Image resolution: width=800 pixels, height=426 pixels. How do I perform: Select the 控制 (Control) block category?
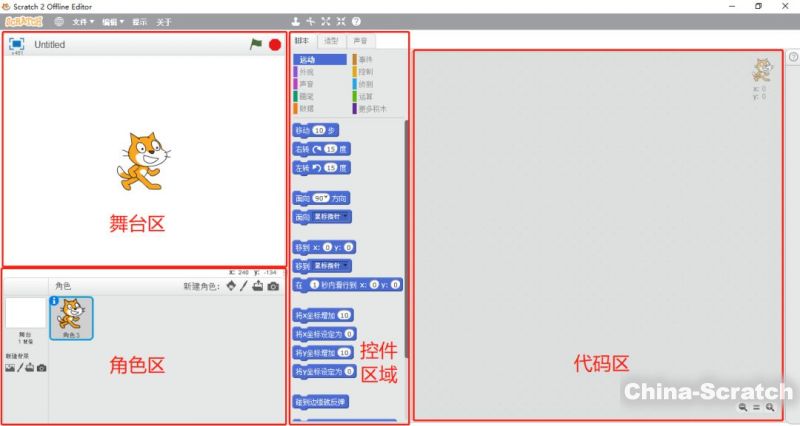365,72
